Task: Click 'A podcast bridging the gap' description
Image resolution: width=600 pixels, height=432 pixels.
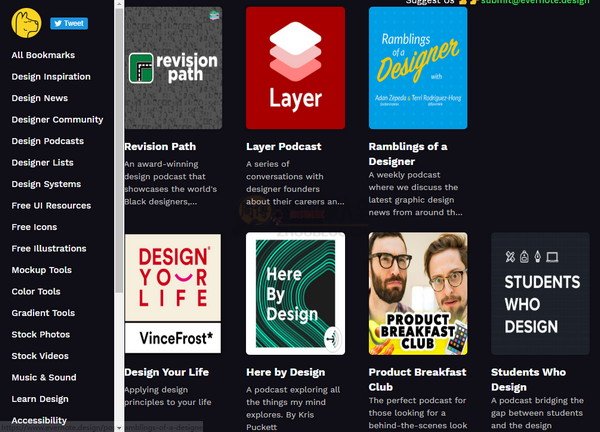Action: (x=537, y=413)
